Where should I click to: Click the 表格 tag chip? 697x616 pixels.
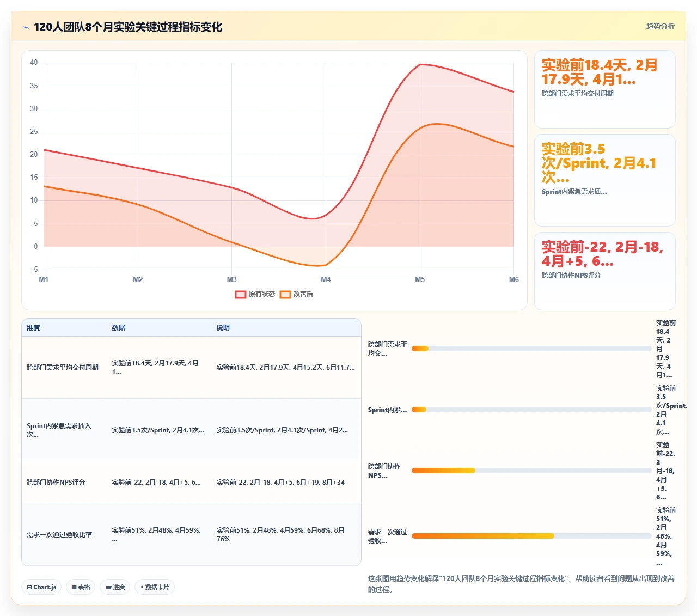point(81,587)
